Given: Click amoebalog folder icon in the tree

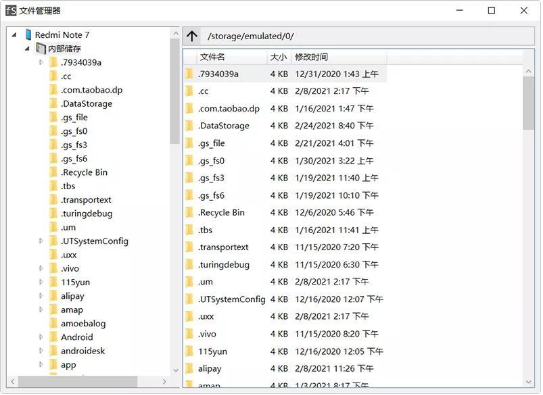Looking at the screenshot, I should pyautogui.click(x=53, y=323).
